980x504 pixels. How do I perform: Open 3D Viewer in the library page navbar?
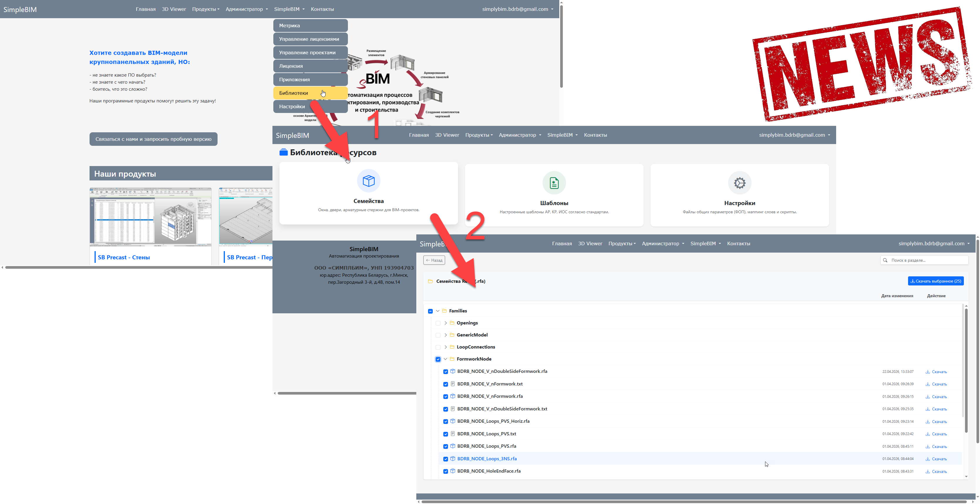447,135
